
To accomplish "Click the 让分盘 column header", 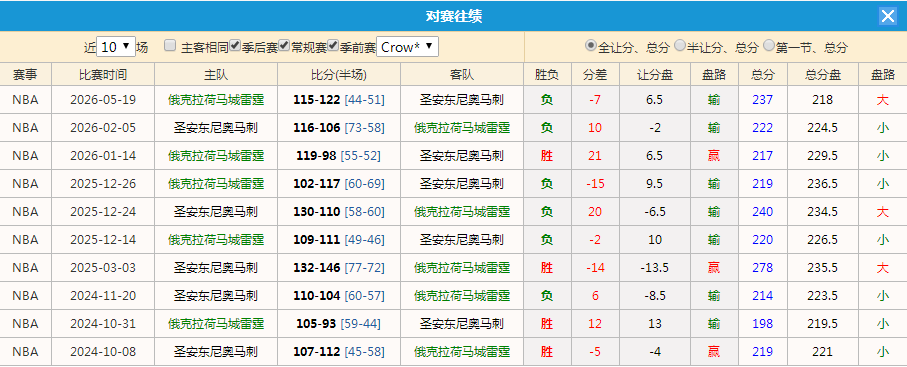I will pos(655,75).
